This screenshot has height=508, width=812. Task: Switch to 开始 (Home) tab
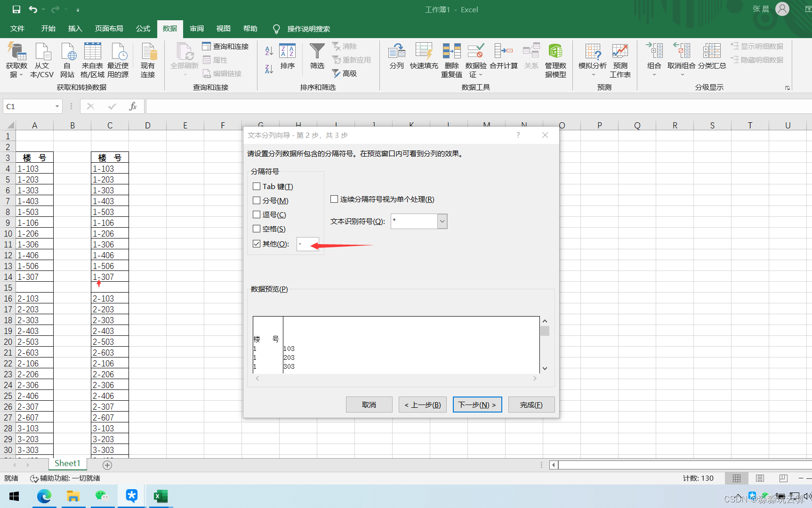pos(48,29)
